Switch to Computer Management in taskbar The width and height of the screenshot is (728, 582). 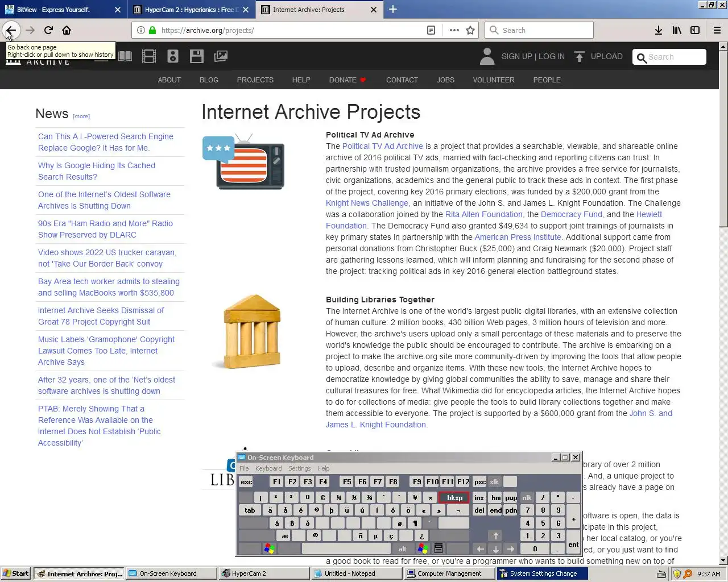click(449, 573)
